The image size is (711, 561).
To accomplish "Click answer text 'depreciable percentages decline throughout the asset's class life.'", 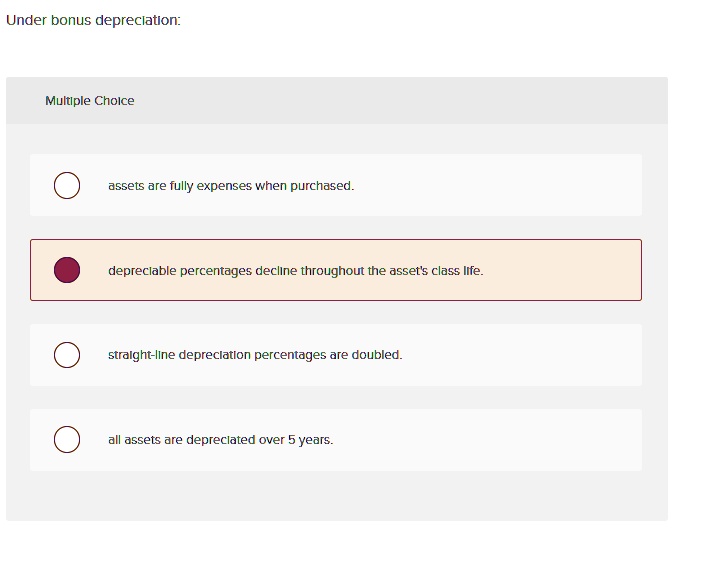I will (296, 271).
